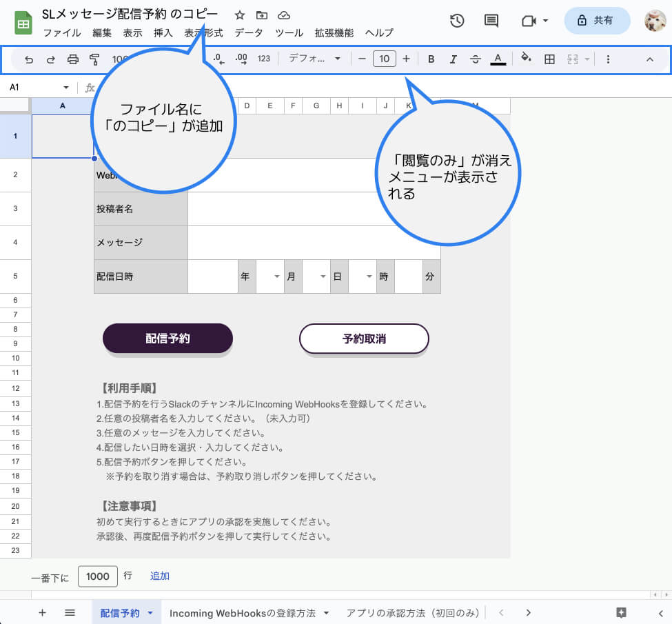Toggle strikethrough formatting
Viewport: 672px width, 624px height.
(x=476, y=59)
